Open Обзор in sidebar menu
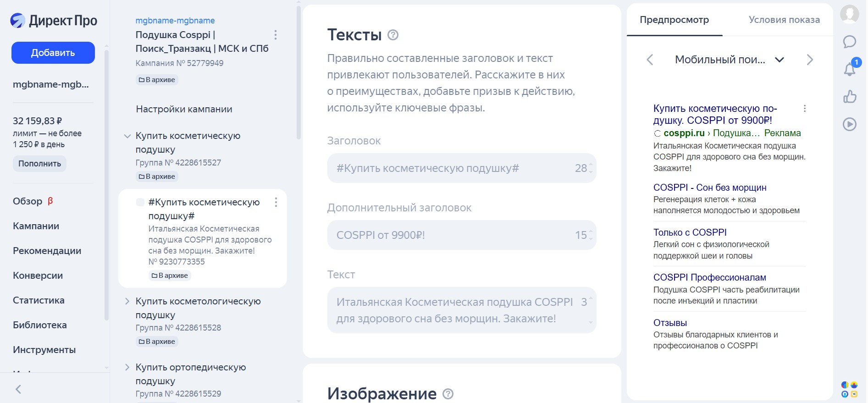This screenshot has height=403, width=868. [x=33, y=201]
